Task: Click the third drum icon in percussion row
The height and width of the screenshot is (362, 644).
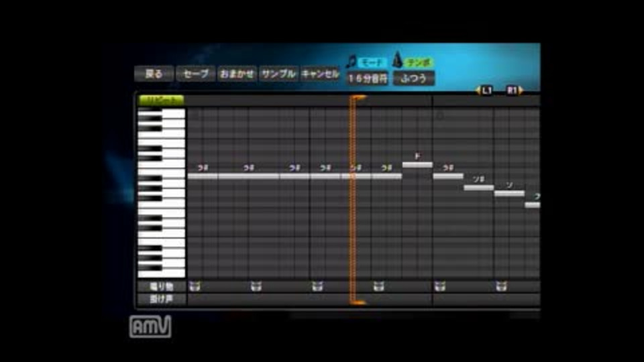Action: tap(317, 286)
